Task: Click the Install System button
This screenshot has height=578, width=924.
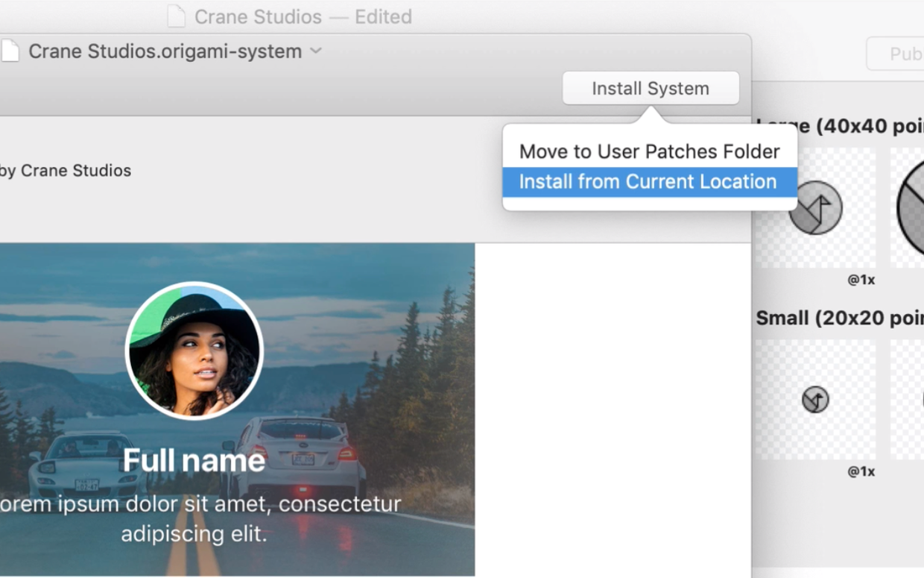Action: pyautogui.click(x=651, y=88)
